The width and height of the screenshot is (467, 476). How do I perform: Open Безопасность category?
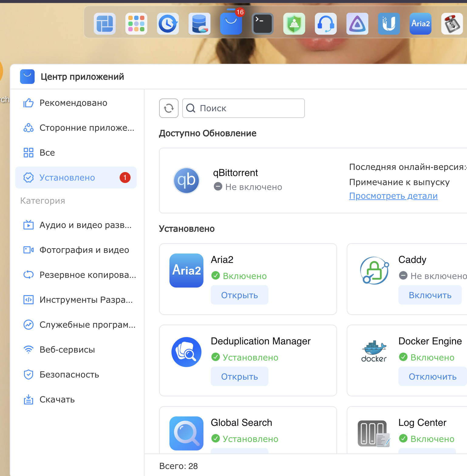76,374
